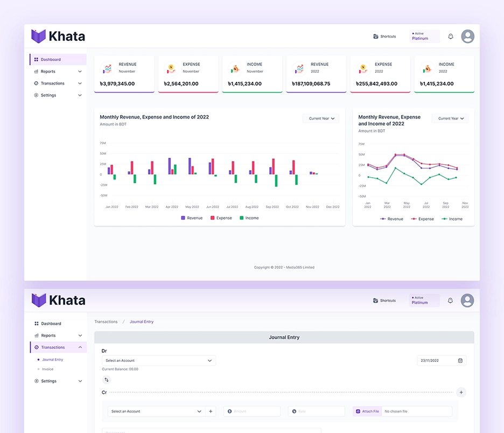Click the Copyright Media365 Limited footer text
Viewport: 504px width, 433px height.
point(284,267)
